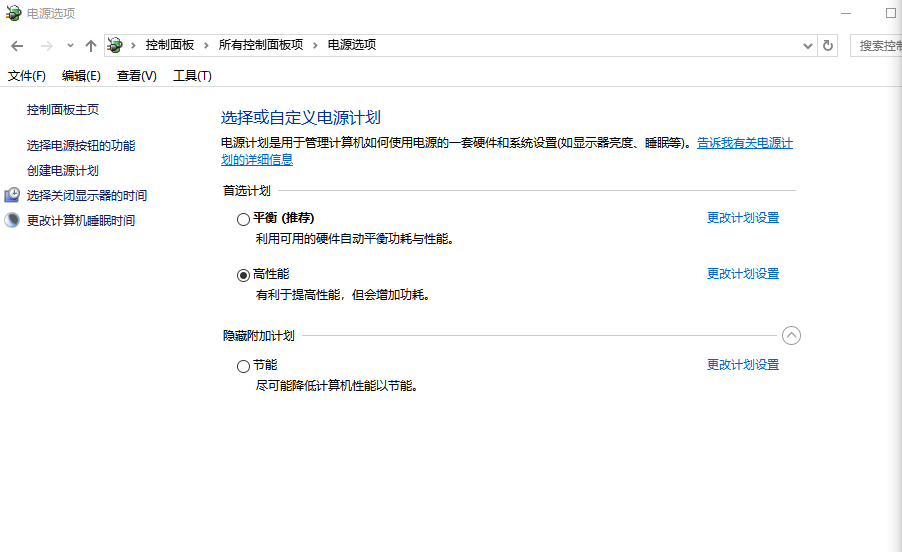Open the 文件(F) menu

coord(27,76)
